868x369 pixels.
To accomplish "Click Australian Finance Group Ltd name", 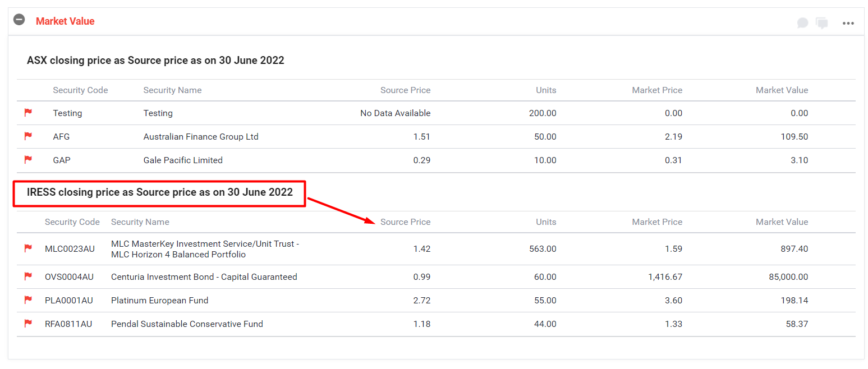I will (201, 137).
